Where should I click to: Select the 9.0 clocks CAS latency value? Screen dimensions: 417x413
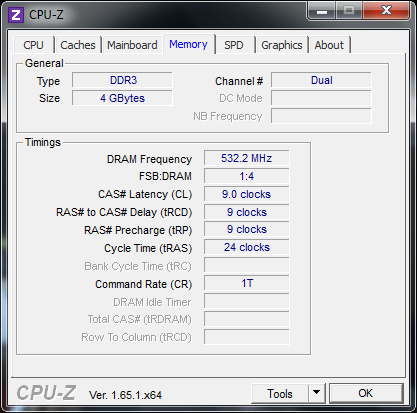tap(247, 194)
